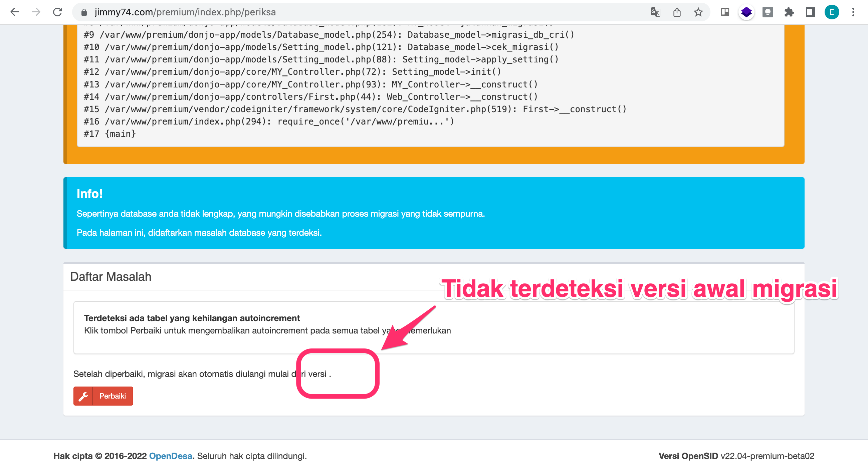This screenshot has width=868, height=472.
Task: Open Chrome's three-dot menu
Action: coord(853,12)
